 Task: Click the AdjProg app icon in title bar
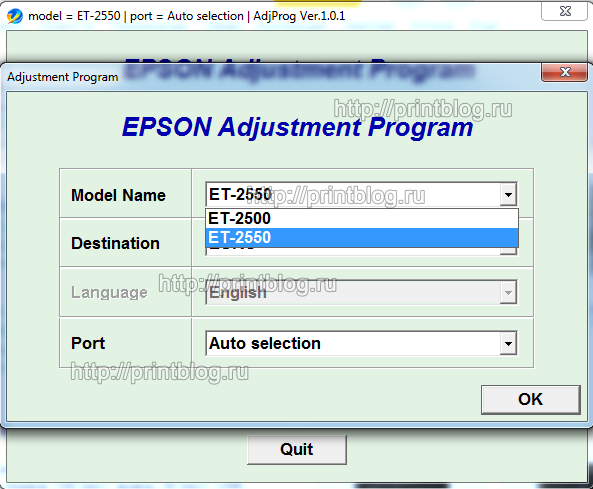coord(15,16)
